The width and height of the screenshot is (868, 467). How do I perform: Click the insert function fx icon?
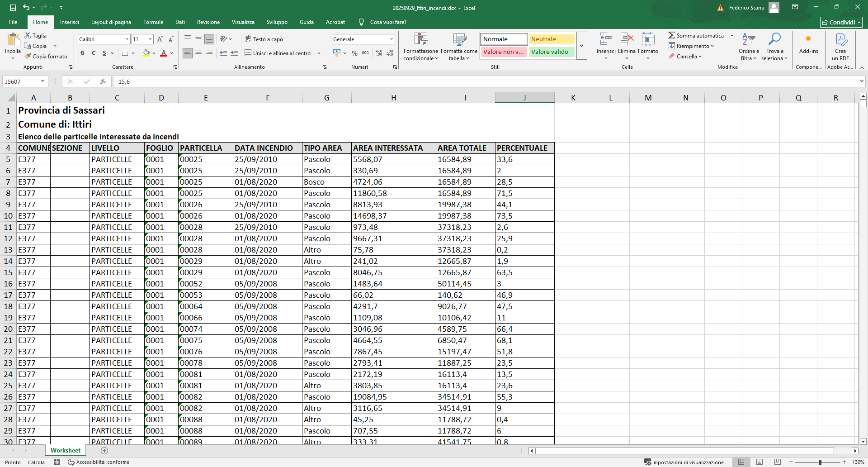103,81
